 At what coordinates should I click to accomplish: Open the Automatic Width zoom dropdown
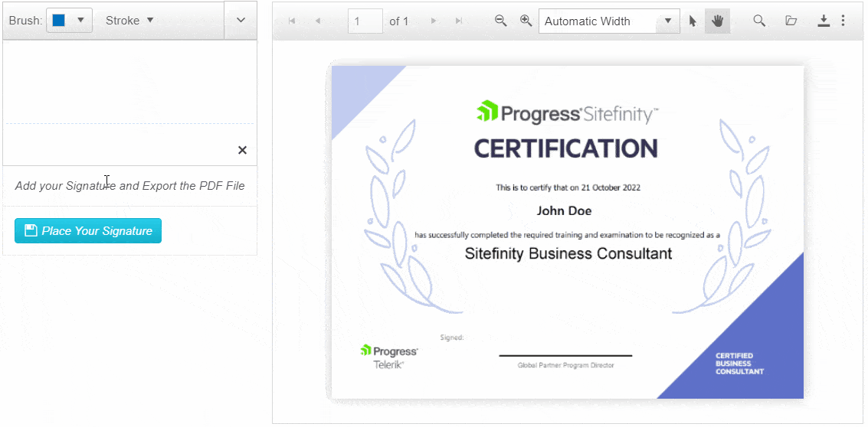coord(609,21)
